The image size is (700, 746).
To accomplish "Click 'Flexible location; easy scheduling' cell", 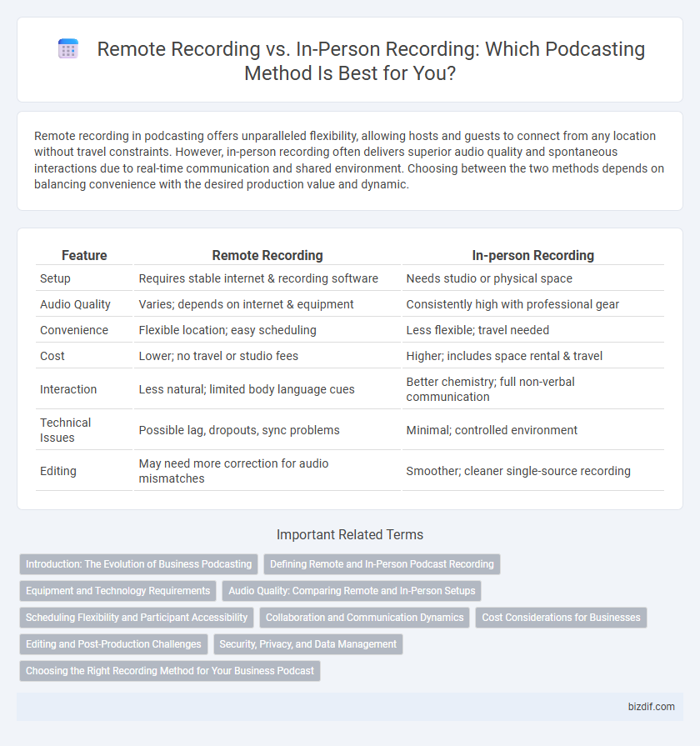I will click(x=267, y=330).
